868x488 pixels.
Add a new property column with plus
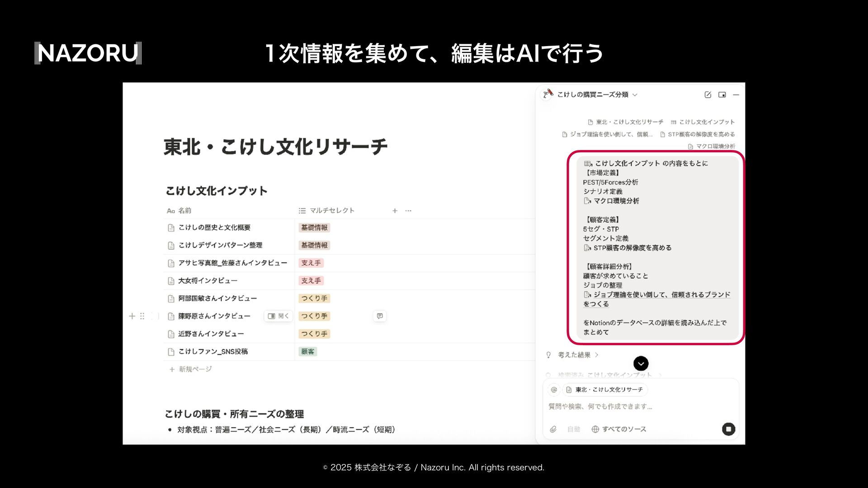(395, 211)
